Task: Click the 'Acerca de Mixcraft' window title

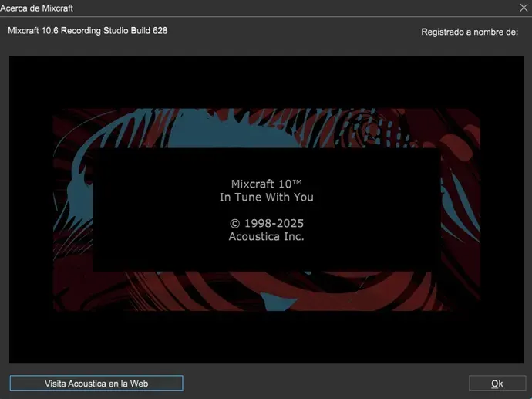Action: 36,8
